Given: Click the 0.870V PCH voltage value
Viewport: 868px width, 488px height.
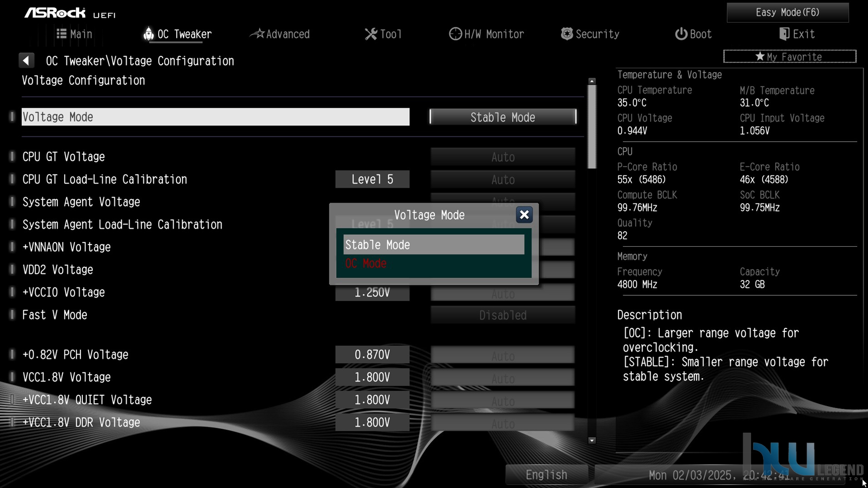Looking at the screenshot, I should (x=372, y=355).
